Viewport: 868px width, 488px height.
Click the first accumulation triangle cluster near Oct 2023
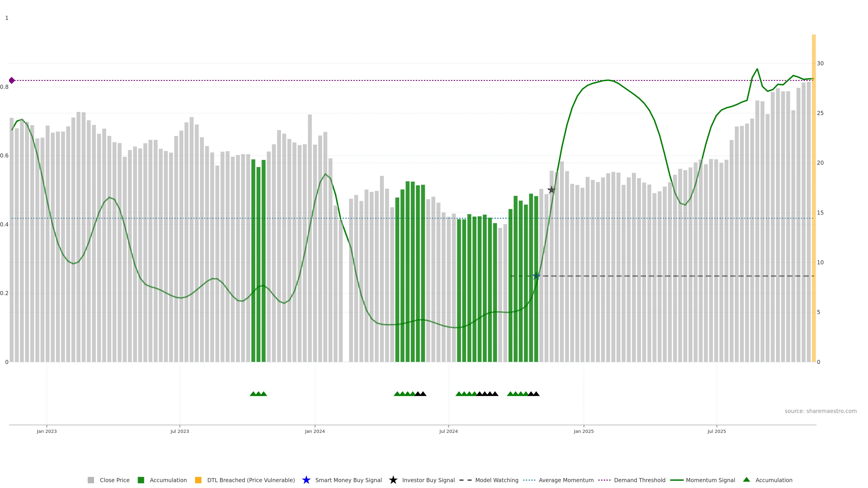(258, 394)
